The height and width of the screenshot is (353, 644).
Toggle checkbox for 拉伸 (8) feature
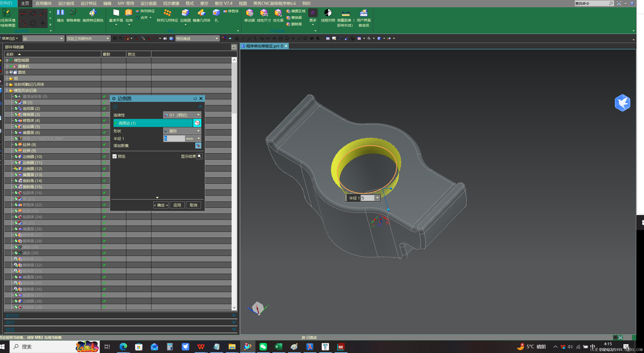pyautogui.click(x=16, y=145)
